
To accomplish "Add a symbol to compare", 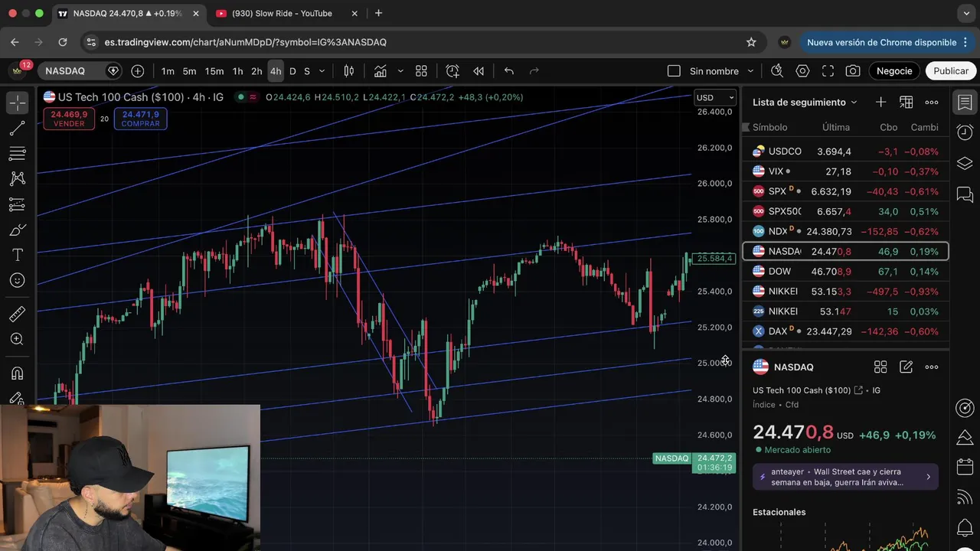I will (138, 71).
